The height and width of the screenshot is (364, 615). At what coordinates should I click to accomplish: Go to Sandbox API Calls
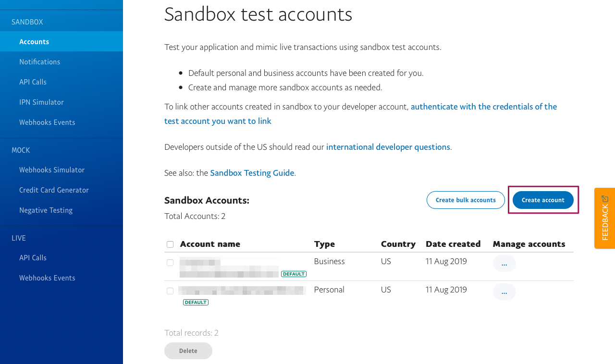(33, 82)
